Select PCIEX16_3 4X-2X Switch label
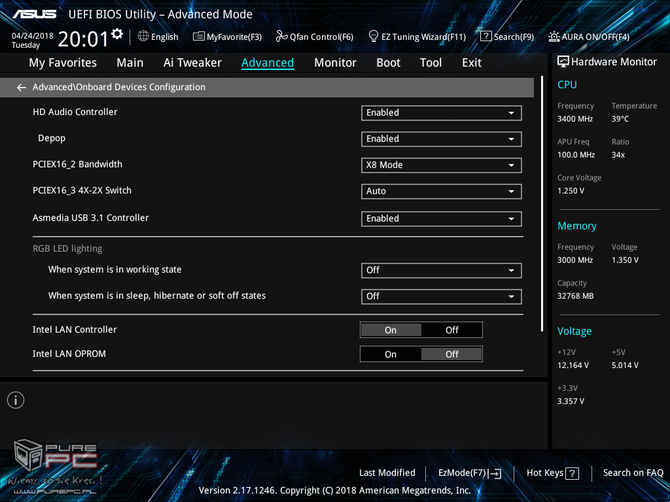 (x=82, y=191)
